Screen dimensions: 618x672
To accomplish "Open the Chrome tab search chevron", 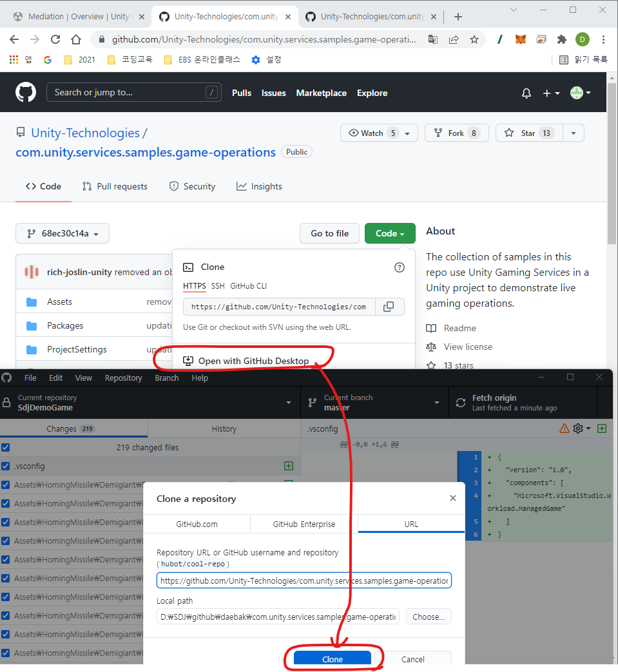I will tap(514, 10).
